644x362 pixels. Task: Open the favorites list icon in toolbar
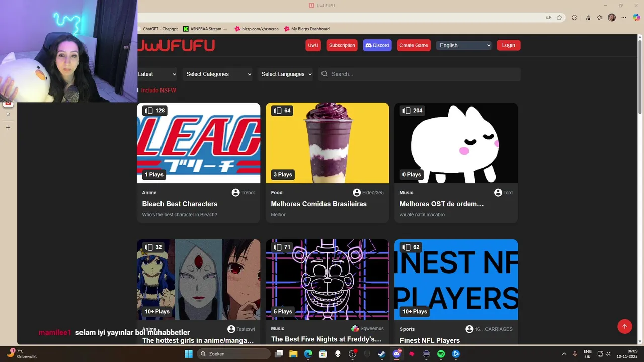(x=600, y=17)
